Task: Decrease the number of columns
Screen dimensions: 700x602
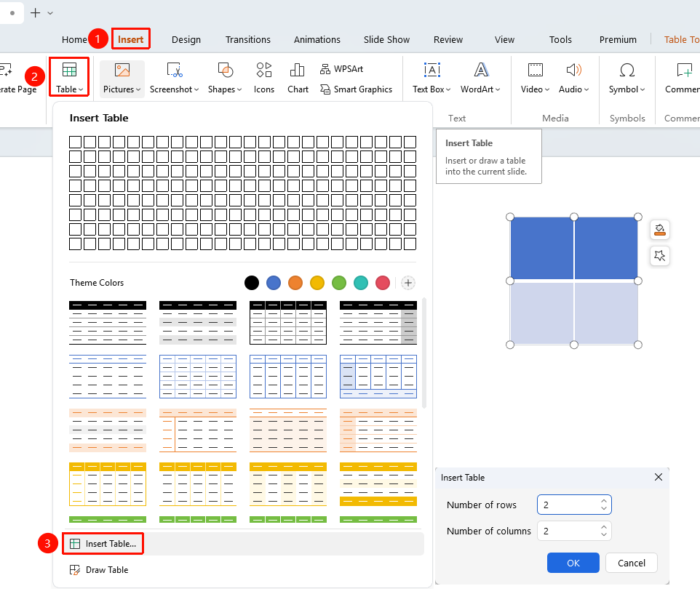Action: (604, 534)
